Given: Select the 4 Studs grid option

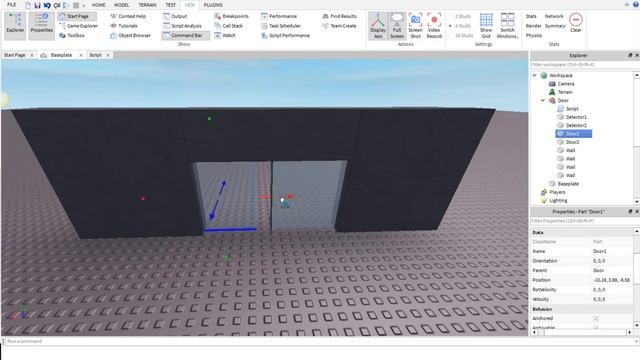Looking at the screenshot, I should coord(462,26).
